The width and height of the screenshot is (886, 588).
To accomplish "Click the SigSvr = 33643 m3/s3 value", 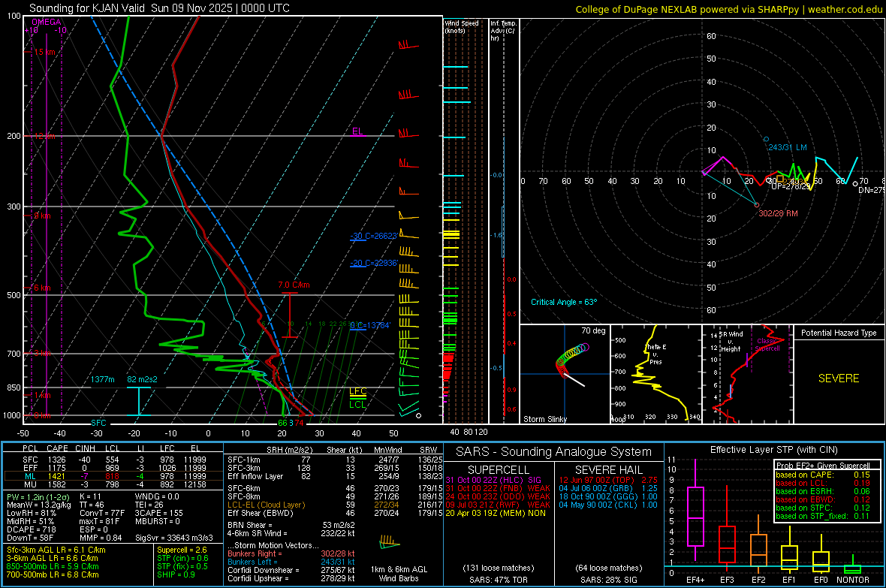I will tap(174, 538).
